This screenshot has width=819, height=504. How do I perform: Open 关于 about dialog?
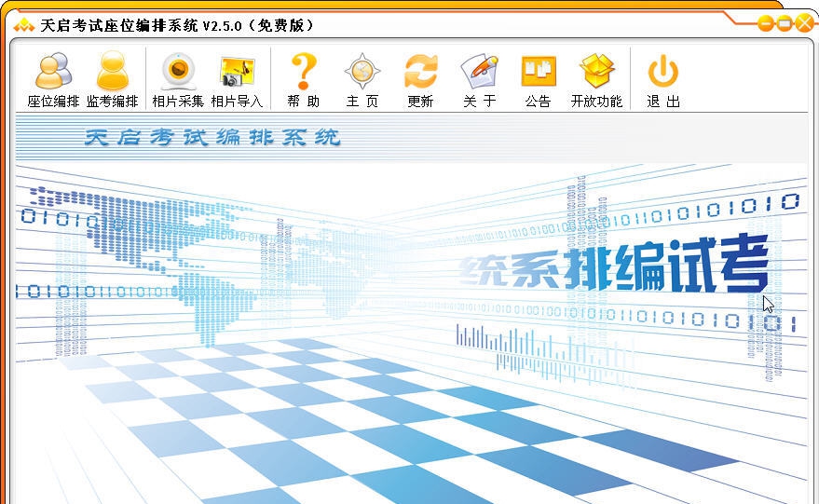480,80
